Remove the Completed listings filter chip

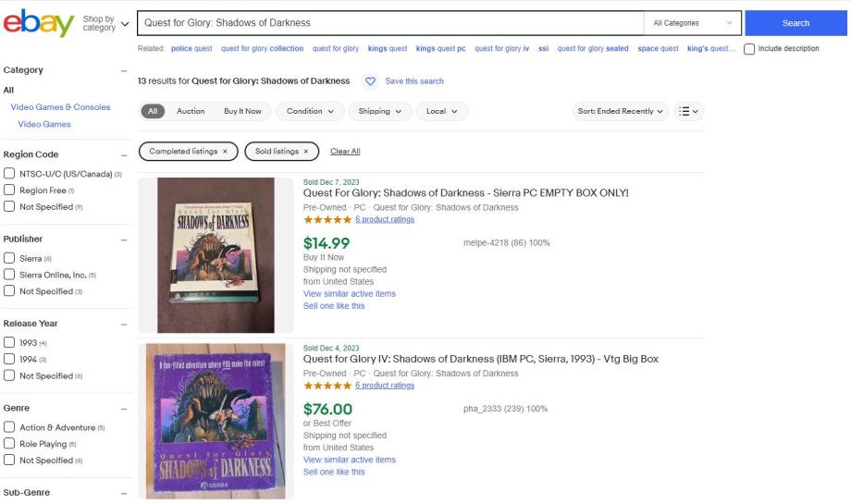(225, 151)
